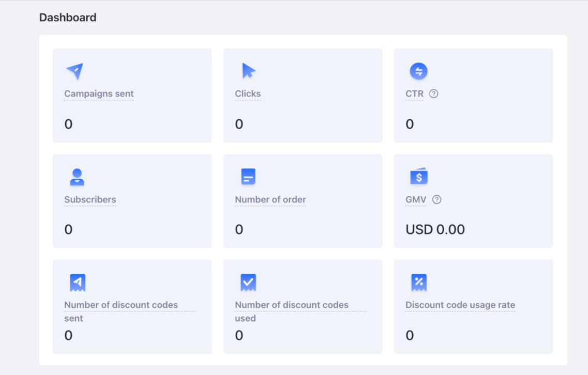This screenshot has height=375, width=588.
Task: Click the Number of discount codes sent label
Action: pyautogui.click(x=121, y=305)
